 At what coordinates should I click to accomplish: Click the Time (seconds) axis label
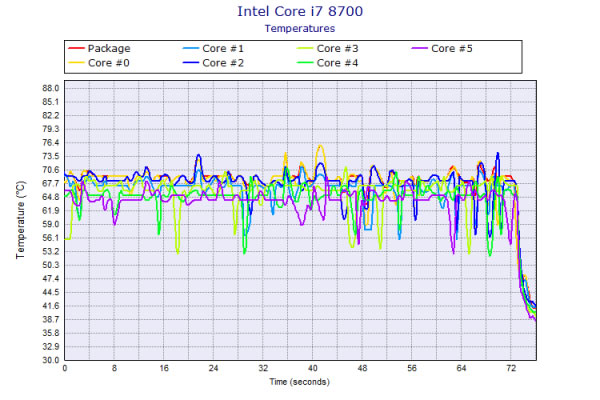tap(299, 382)
